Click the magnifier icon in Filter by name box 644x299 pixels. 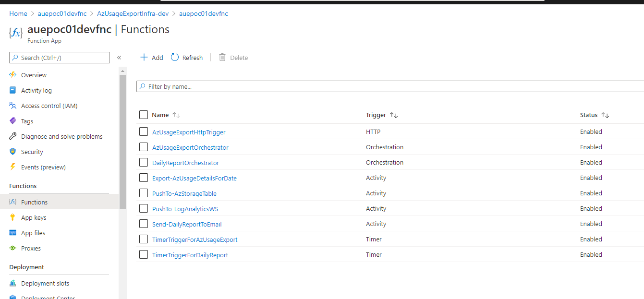(143, 86)
